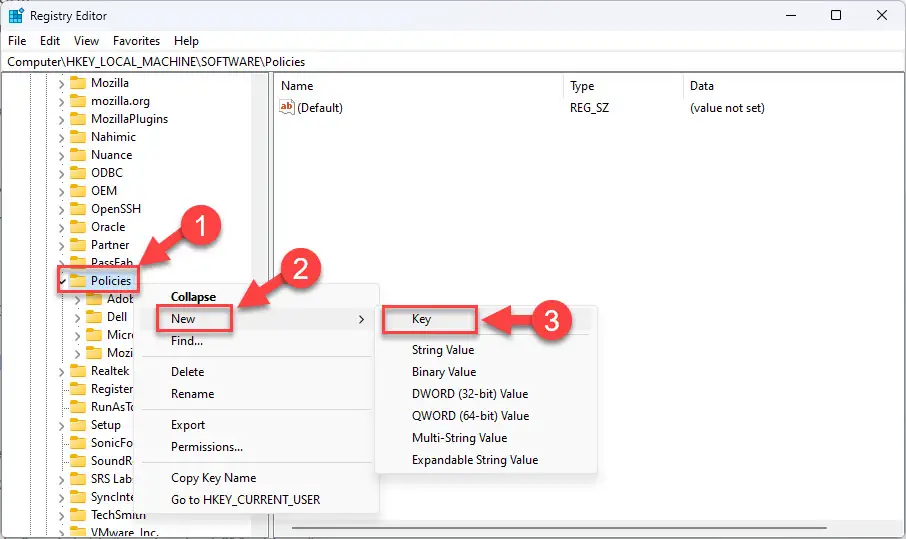Open the File menu
The height and width of the screenshot is (539, 906).
point(17,41)
